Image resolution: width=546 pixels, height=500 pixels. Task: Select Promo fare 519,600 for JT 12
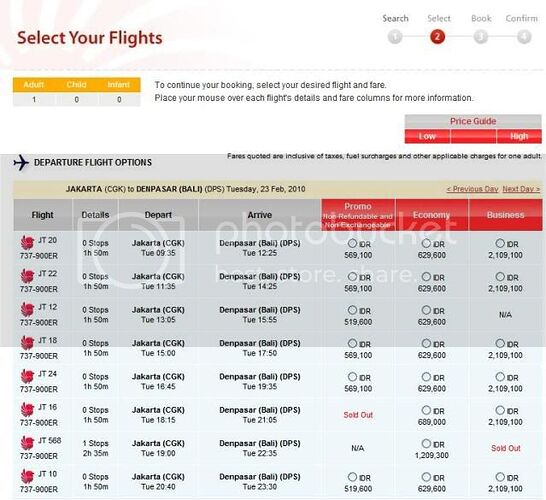[352, 310]
